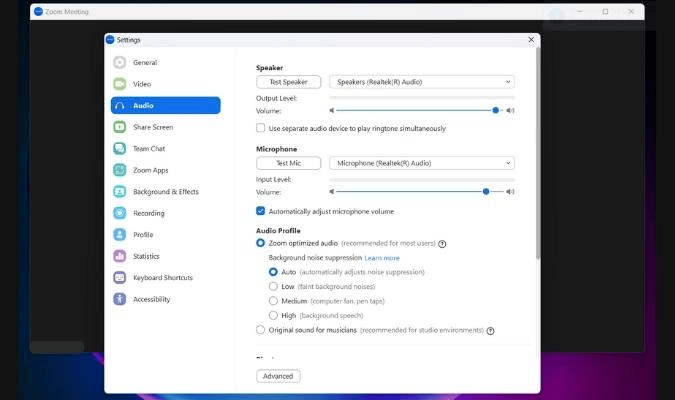Select High noise suppression

(273, 316)
